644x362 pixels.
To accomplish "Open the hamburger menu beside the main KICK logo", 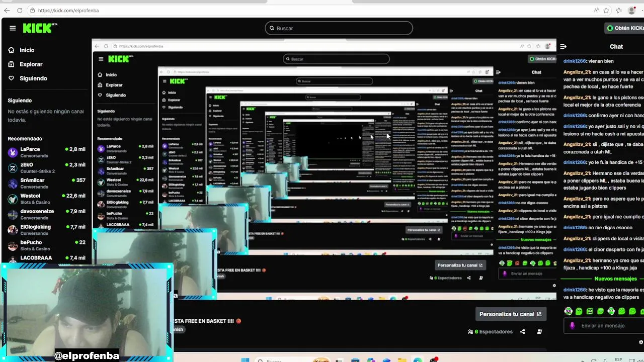I will click(x=13, y=28).
